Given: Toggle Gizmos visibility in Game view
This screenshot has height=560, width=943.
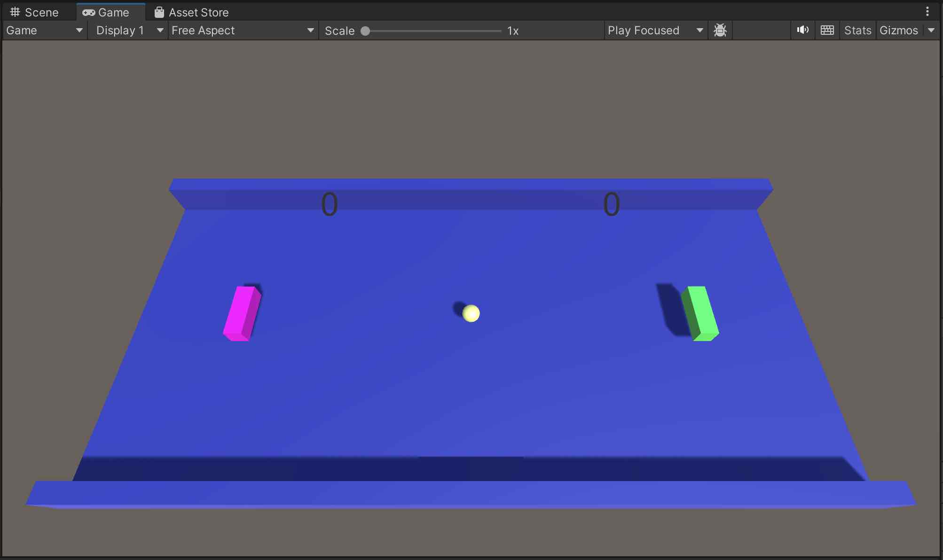Looking at the screenshot, I should point(898,31).
